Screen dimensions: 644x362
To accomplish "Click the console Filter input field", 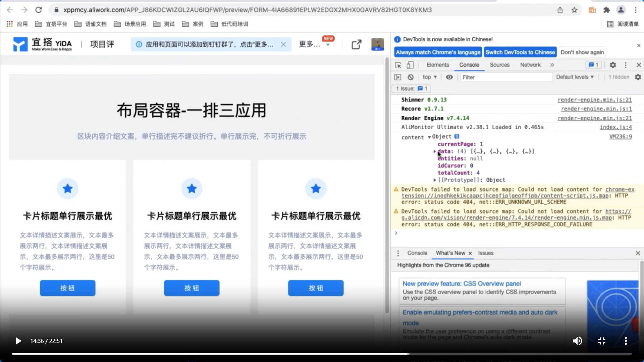I will 506,77.
